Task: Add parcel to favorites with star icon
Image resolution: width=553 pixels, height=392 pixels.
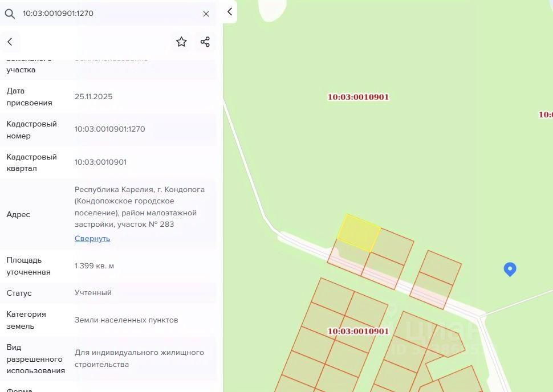Action: point(181,42)
